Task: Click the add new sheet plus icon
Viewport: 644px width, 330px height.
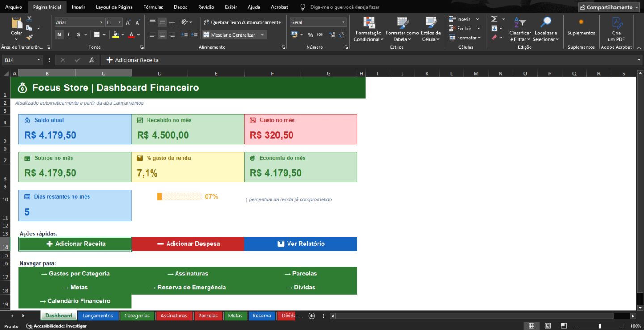Action: 312,316
